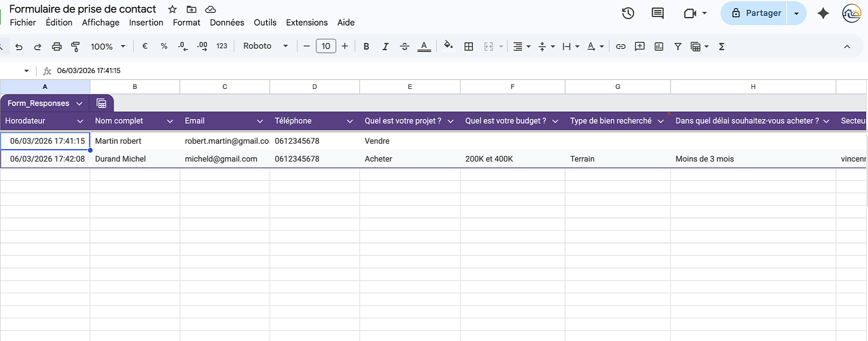Select the cell containing Durand Michel
The height and width of the screenshot is (341, 868).
coord(134,159)
